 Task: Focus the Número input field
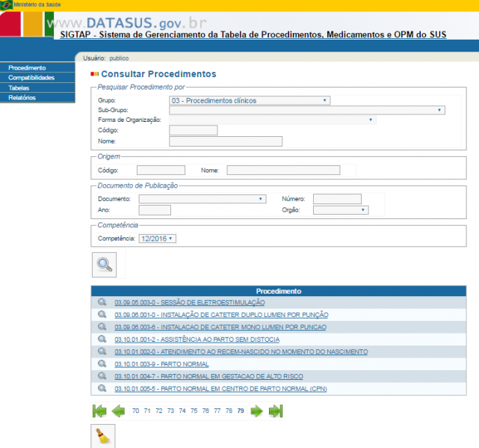[337, 199]
